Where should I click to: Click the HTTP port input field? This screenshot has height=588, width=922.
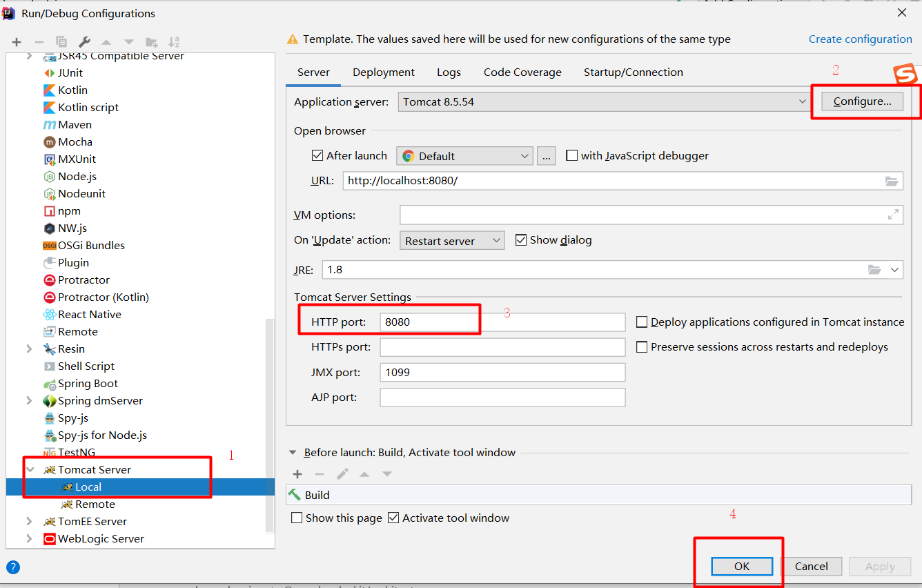[x=502, y=322]
